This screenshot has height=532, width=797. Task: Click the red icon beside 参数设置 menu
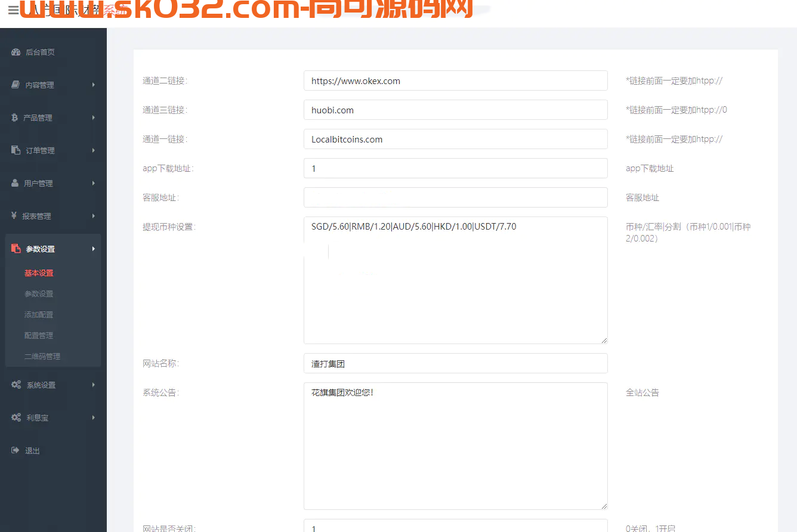point(16,249)
